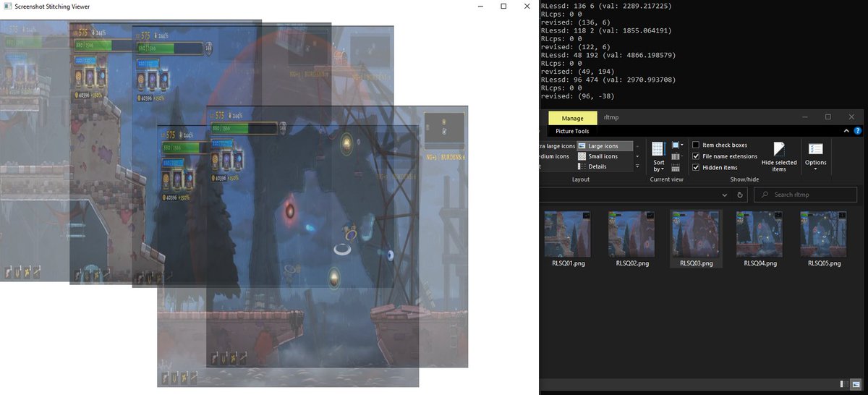Minimize the Screenshot Stitching Viewer window

pyautogui.click(x=480, y=6)
